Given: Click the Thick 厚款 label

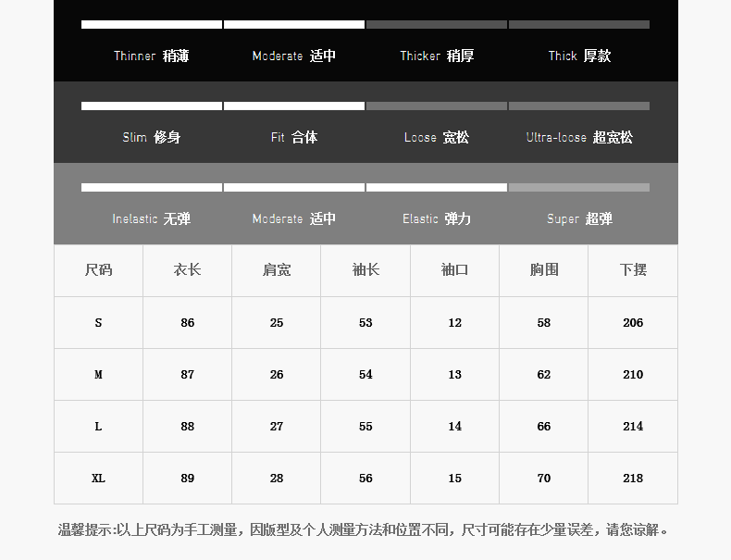Looking at the screenshot, I should click(x=579, y=56).
